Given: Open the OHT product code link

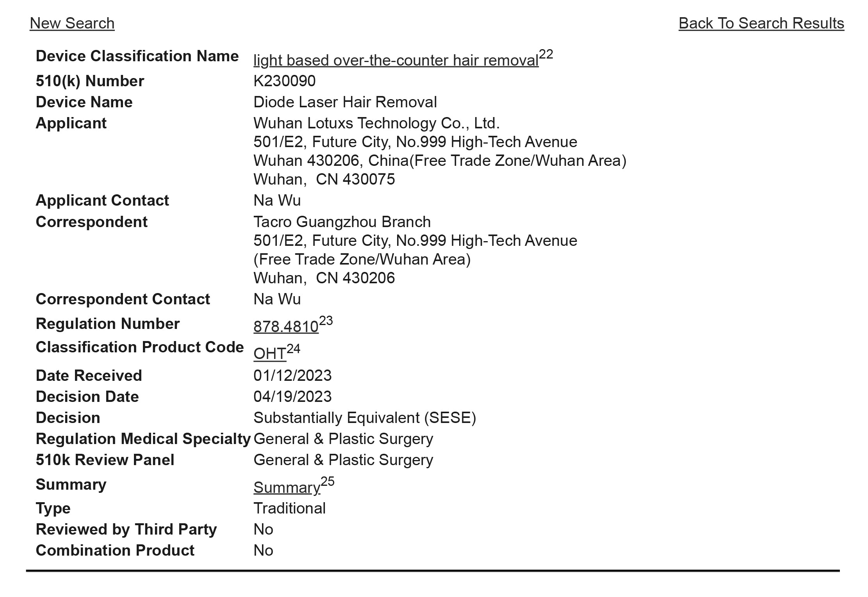Looking at the screenshot, I should (x=269, y=354).
